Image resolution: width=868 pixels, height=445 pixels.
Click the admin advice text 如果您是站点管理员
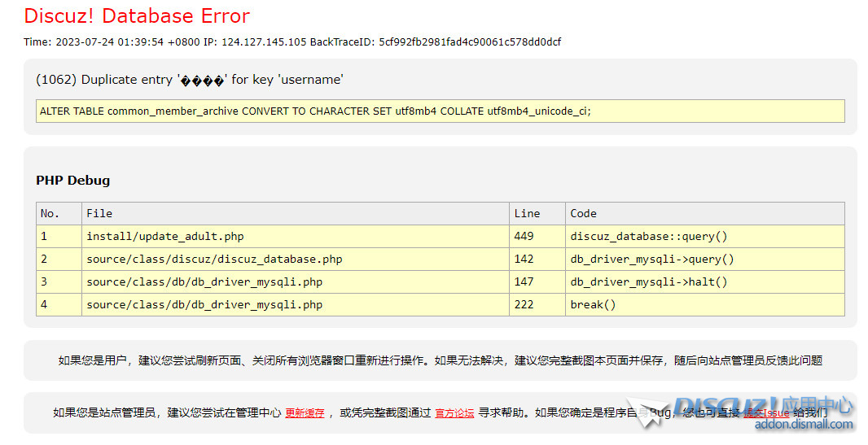(x=440, y=413)
